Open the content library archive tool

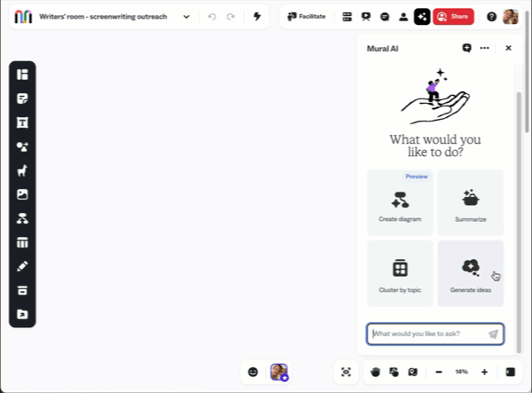click(x=22, y=290)
